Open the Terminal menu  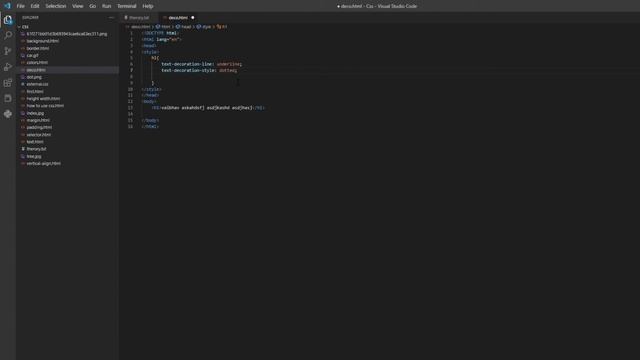tap(127, 6)
